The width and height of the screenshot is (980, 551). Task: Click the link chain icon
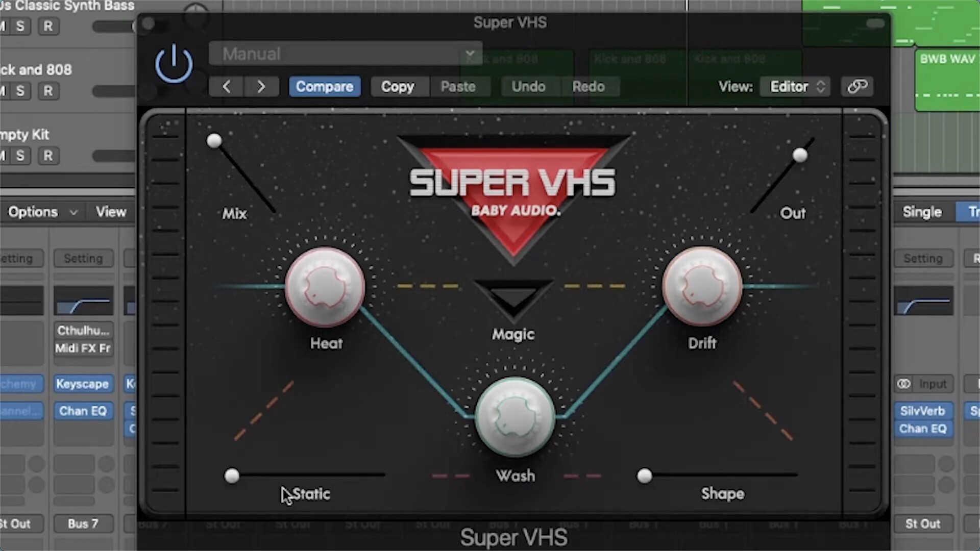click(857, 87)
